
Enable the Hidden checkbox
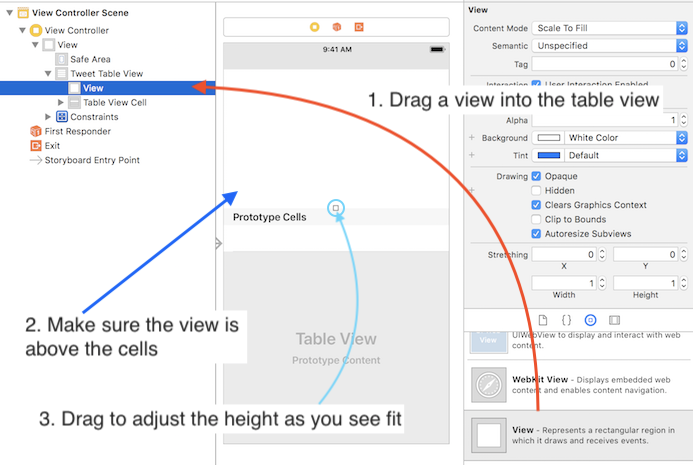click(536, 191)
